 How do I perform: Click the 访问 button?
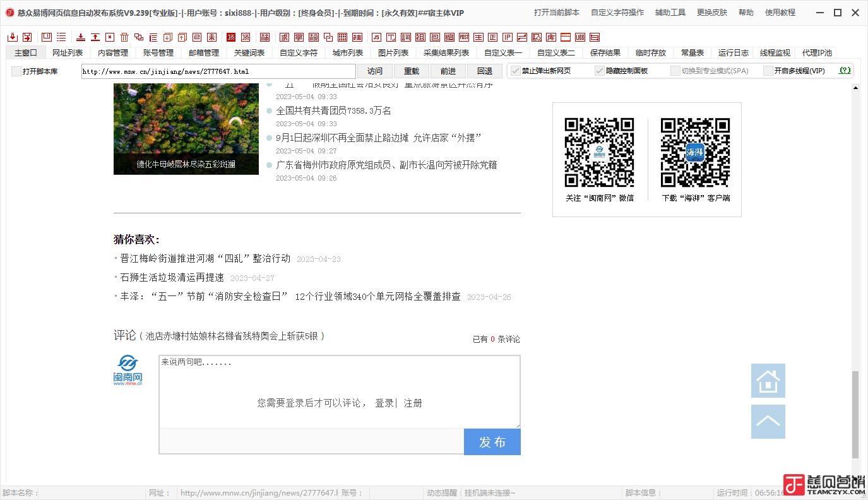coord(375,71)
